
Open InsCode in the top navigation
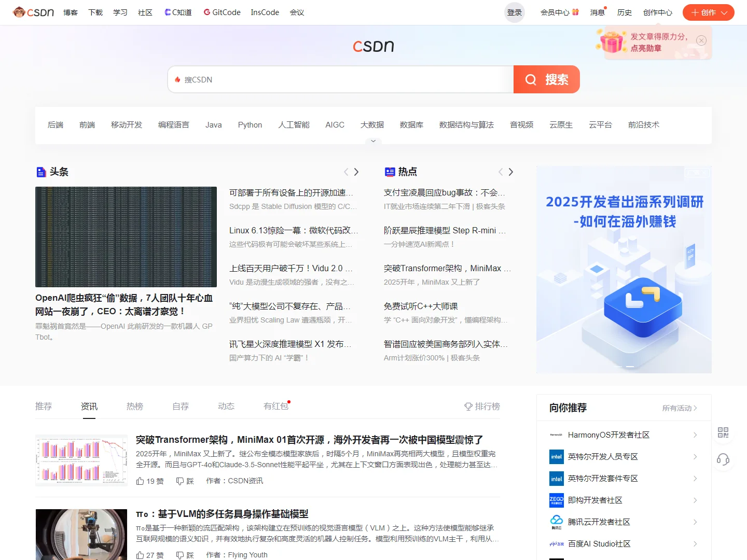pyautogui.click(x=265, y=12)
